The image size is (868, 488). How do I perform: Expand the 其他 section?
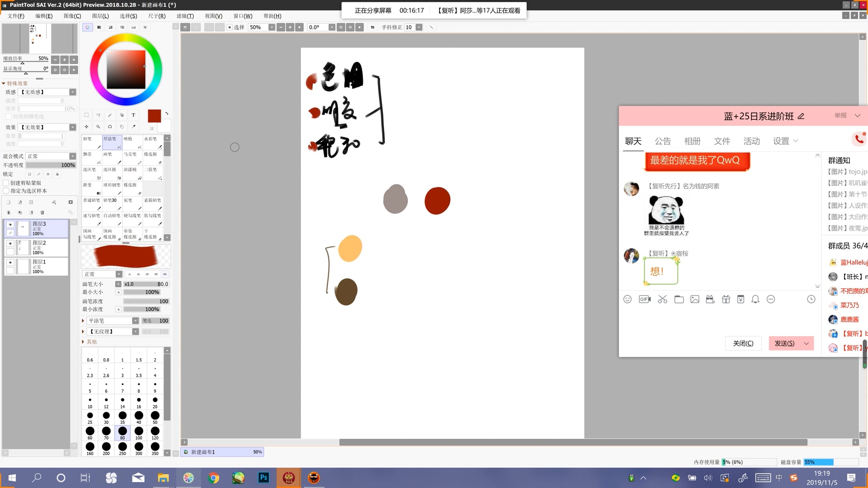click(x=83, y=342)
